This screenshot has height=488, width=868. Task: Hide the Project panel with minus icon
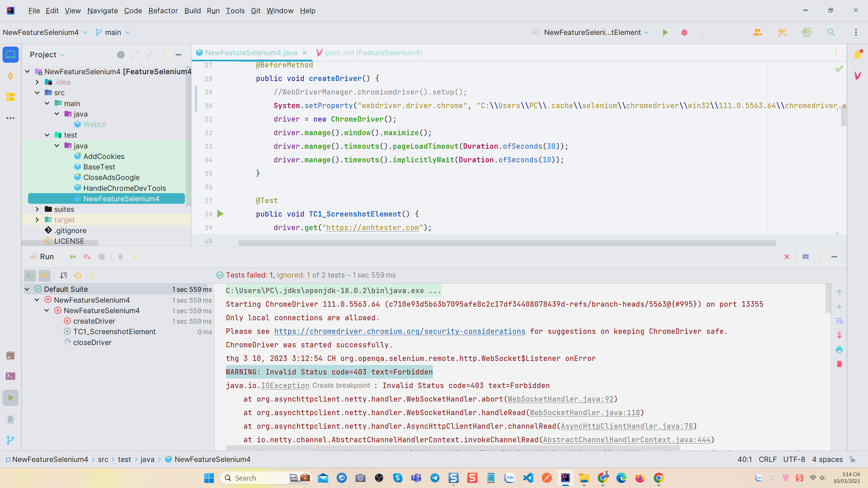click(178, 55)
